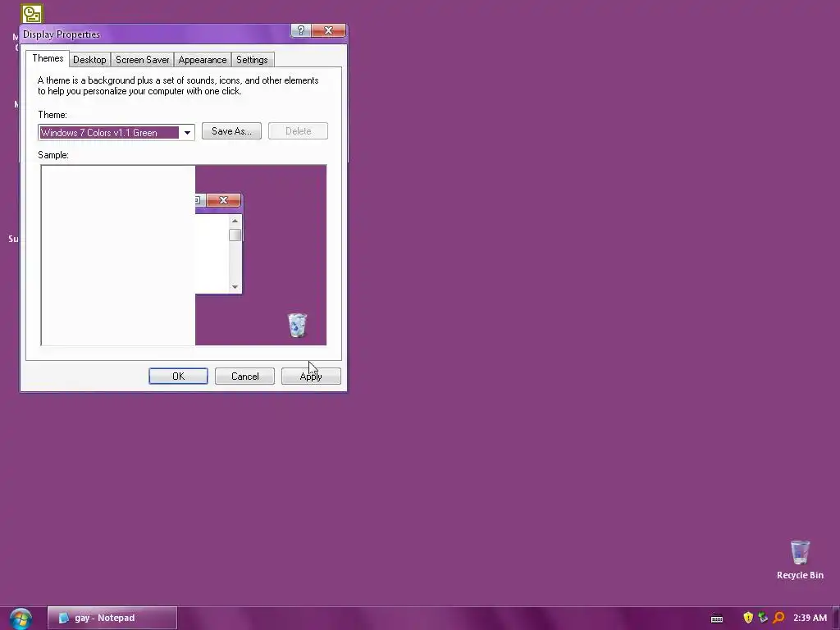Click the keyboard icon in system tray
The image size is (840, 630).
(717, 619)
